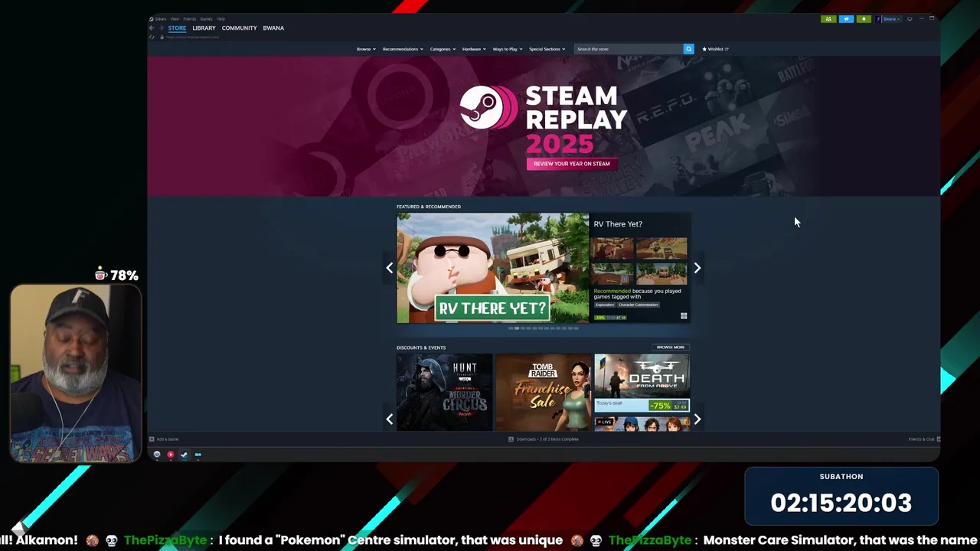
Task: Click Review Your Year on Steam button
Action: pos(572,164)
